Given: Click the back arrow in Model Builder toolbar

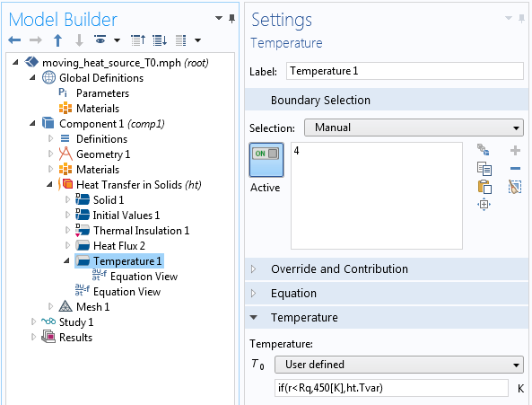Looking at the screenshot, I should click(x=14, y=40).
